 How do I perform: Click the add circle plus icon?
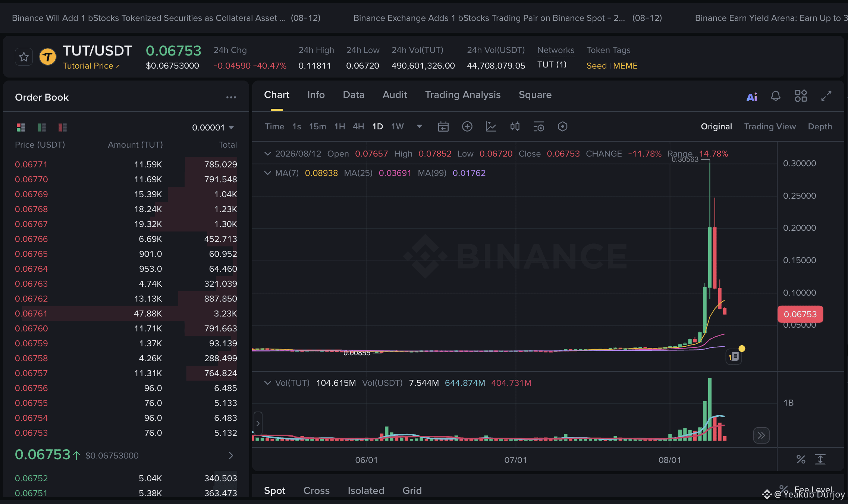[x=467, y=126]
